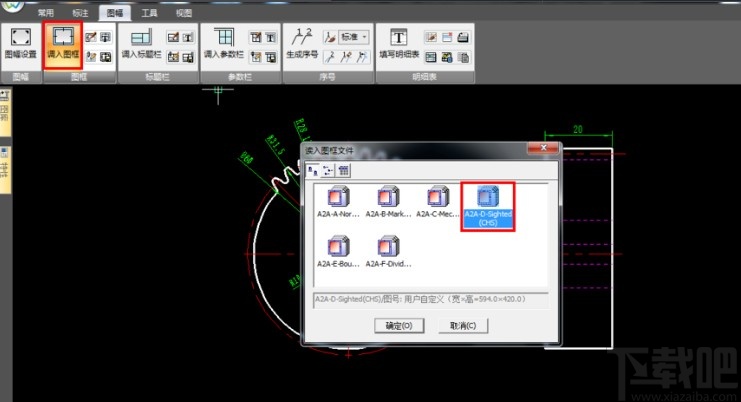
Task: Switch to the 标注 ribbon tab
Action: coord(80,13)
